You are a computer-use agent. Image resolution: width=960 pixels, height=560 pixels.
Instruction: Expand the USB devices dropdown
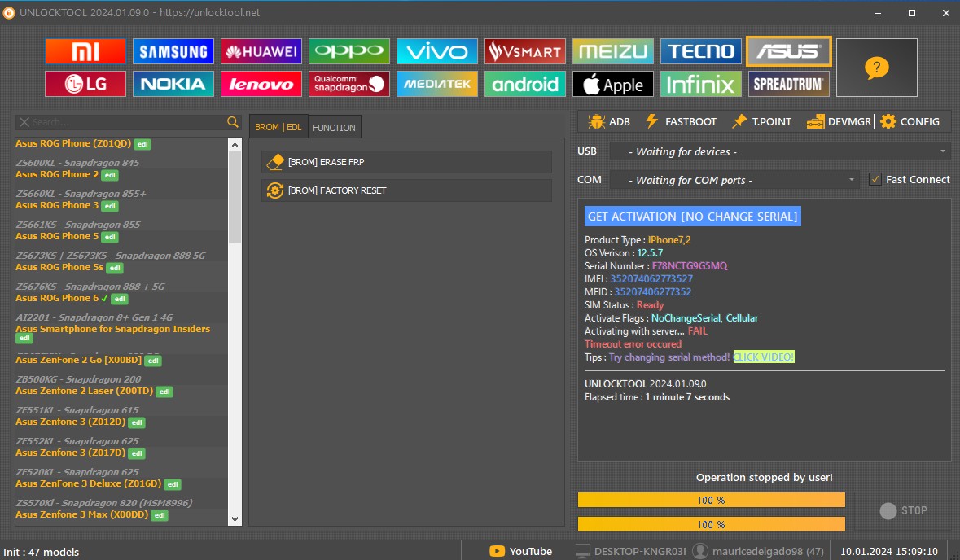(781, 151)
